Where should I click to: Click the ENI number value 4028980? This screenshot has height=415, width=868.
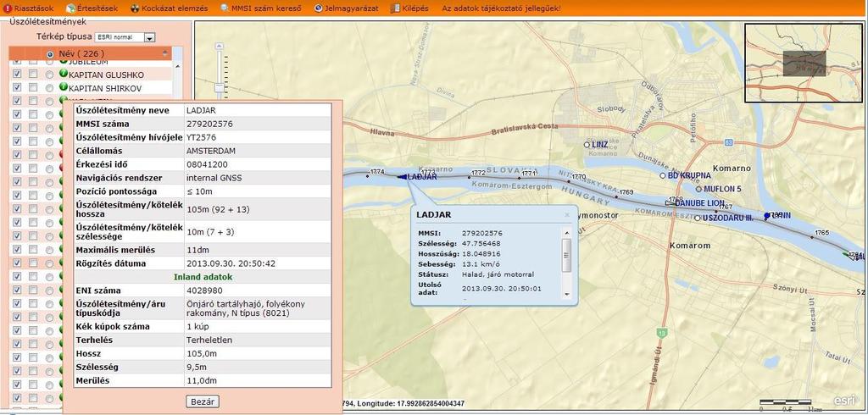tap(205, 290)
